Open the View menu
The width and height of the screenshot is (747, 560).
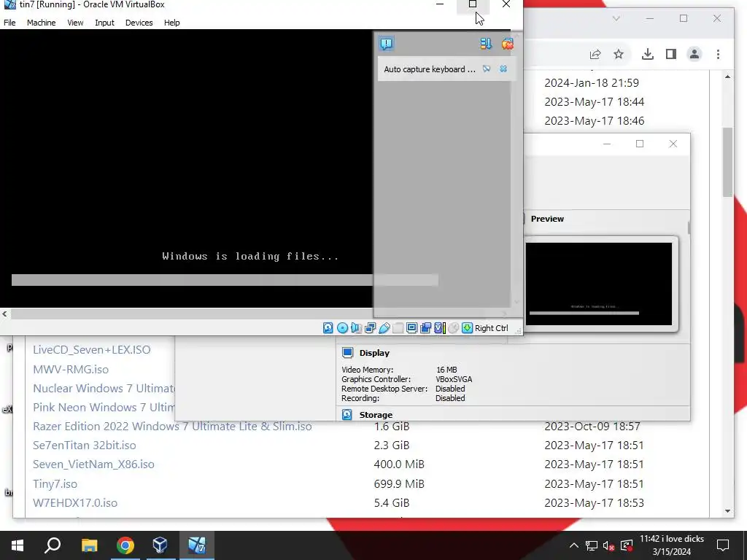[75, 23]
